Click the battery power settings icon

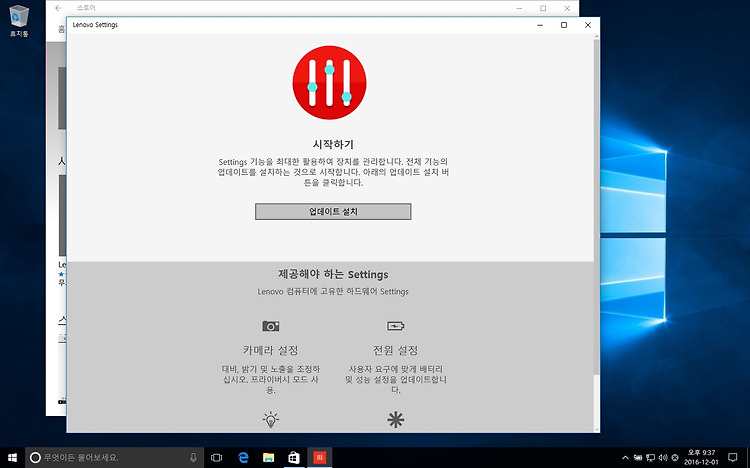pyautogui.click(x=396, y=326)
